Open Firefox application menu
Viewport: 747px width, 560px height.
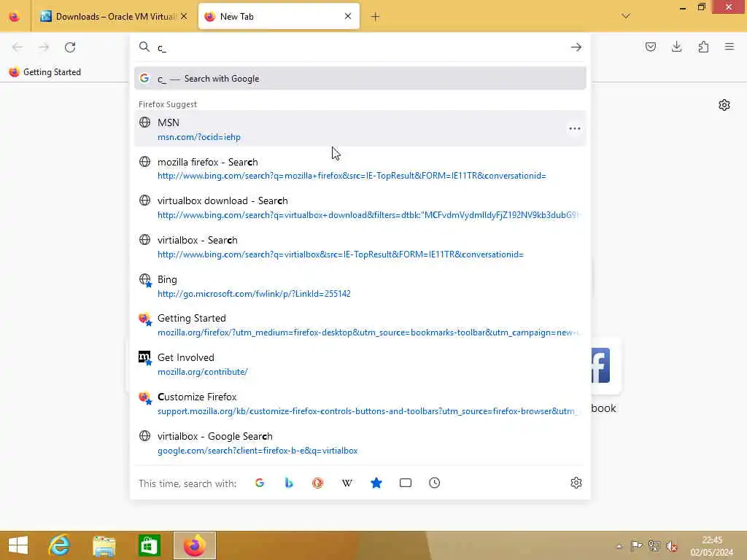click(729, 47)
